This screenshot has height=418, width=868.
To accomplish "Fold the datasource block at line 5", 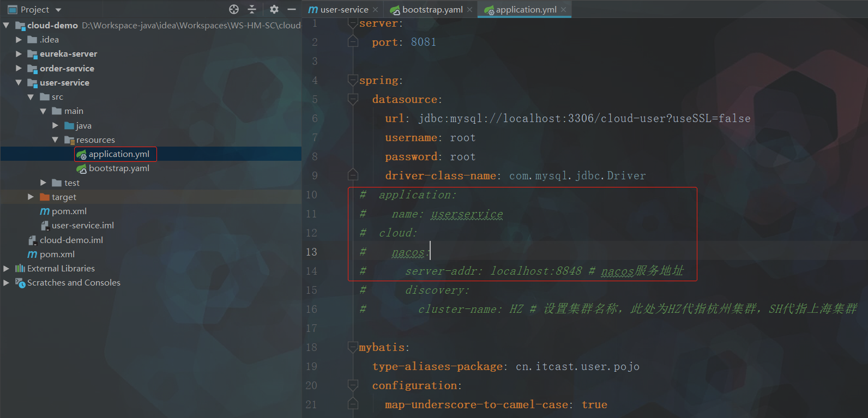I will pyautogui.click(x=353, y=99).
